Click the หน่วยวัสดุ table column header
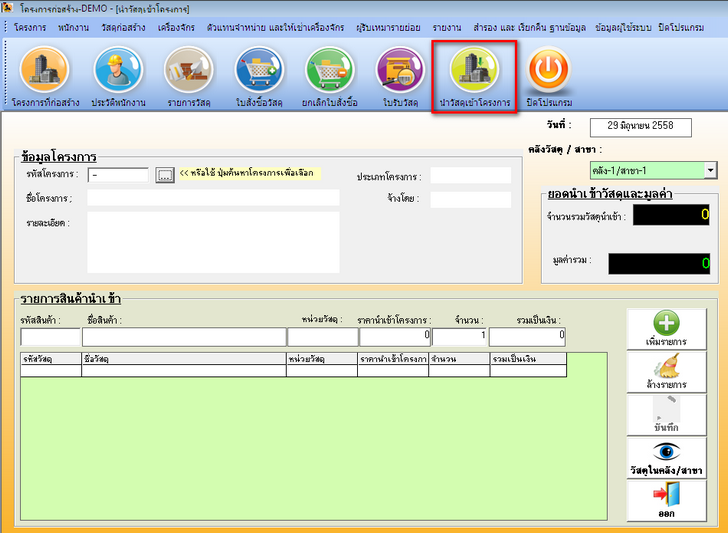Image resolution: width=728 pixels, height=533 pixels. (322, 358)
